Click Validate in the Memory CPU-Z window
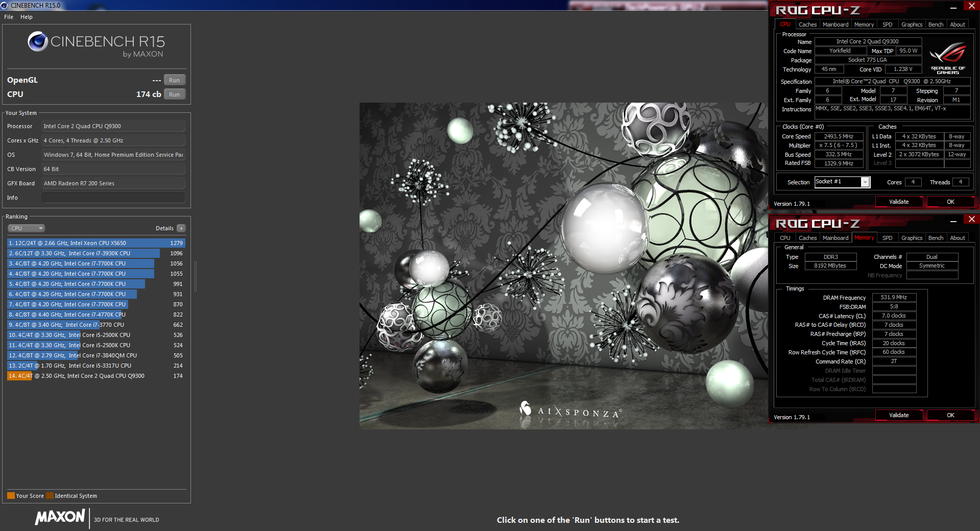This screenshot has height=531, width=980. tap(899, 415)
